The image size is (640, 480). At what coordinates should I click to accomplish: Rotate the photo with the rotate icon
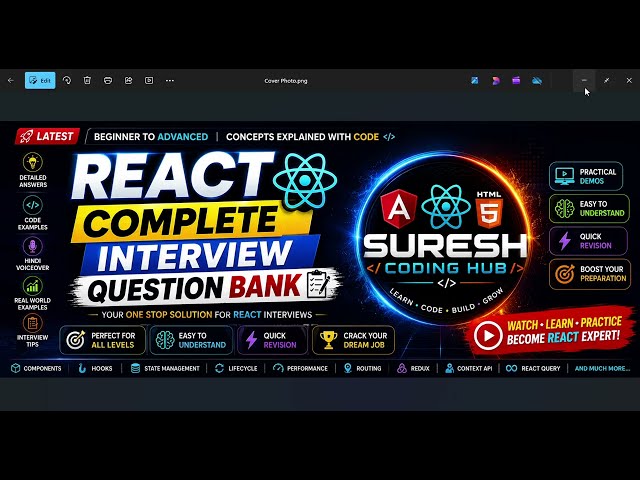[67, 80]
